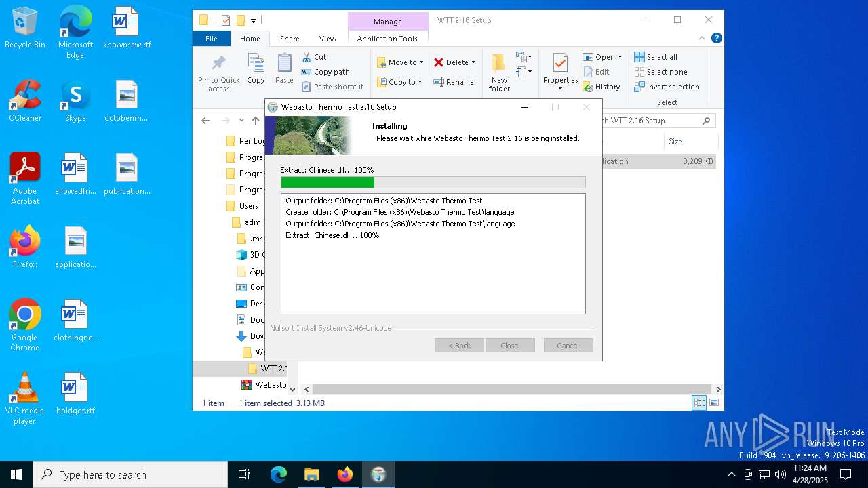868x488 pixels.
Task: Open Explorer Help question mark
Action: coord(716,39)
